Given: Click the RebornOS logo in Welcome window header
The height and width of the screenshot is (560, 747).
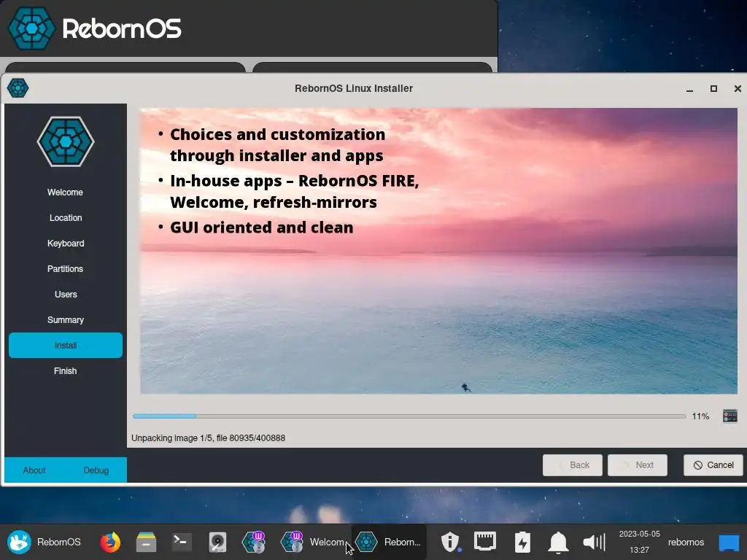Looking at the screenshot, I should [32, 28].
